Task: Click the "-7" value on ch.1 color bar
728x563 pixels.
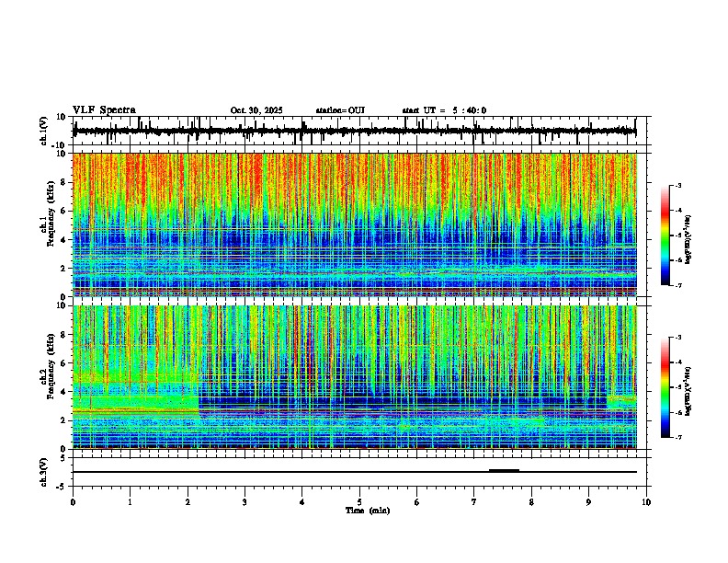Action: point(678,286)
